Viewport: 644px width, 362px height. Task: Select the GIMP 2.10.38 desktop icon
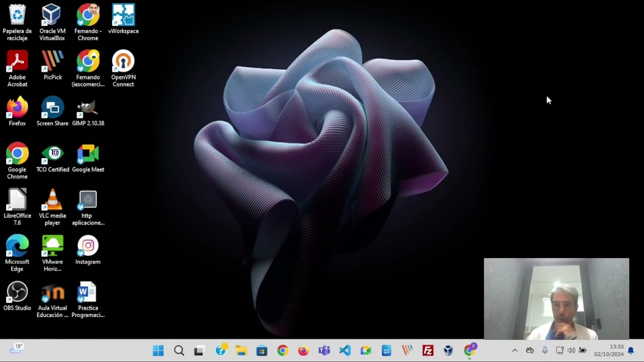(x=88, y=112)
